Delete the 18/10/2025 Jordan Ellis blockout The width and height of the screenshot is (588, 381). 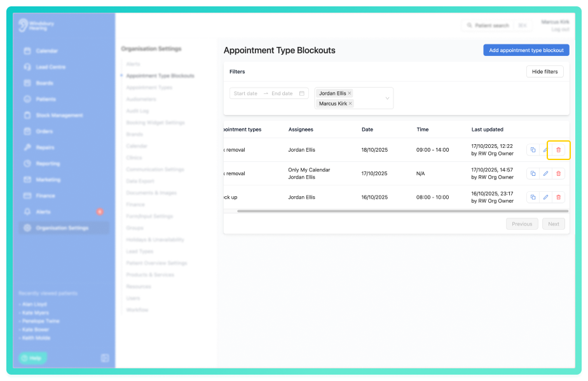pyautogui.click(x=558, y=150)
